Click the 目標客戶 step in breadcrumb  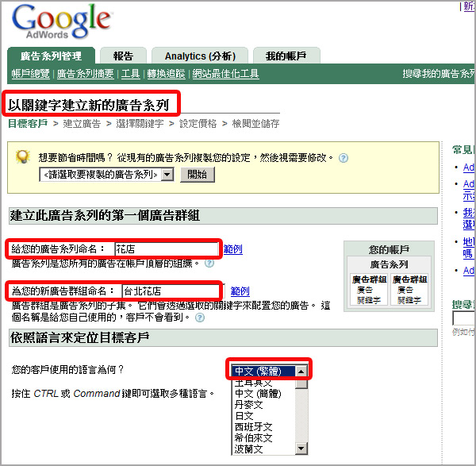click(x=28, y=123)
